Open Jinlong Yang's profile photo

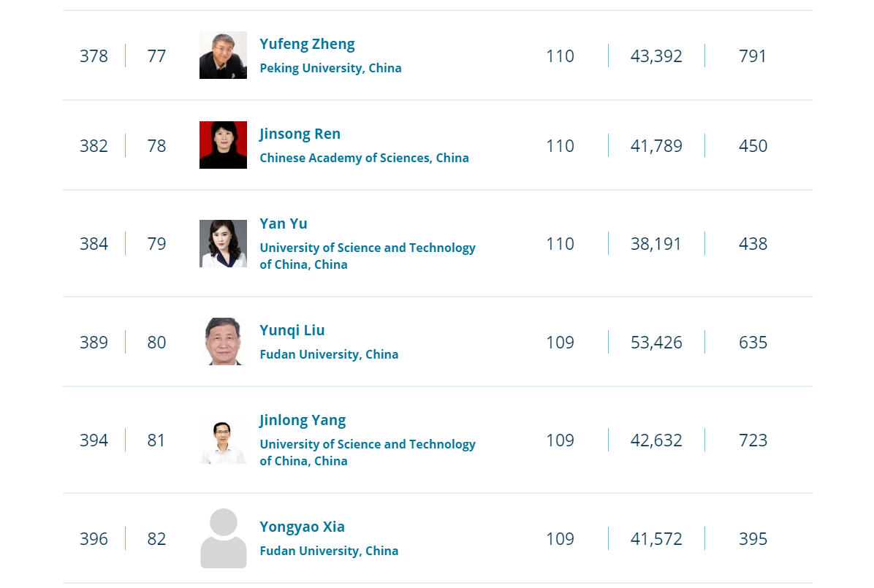tap(223, 440)
